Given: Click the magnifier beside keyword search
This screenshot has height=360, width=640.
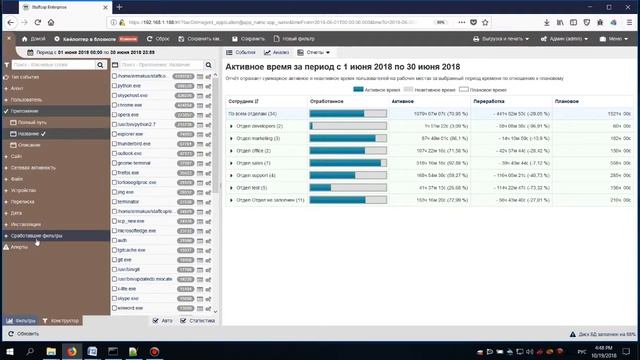Looking at the screenshot, I should coord(100,65).
